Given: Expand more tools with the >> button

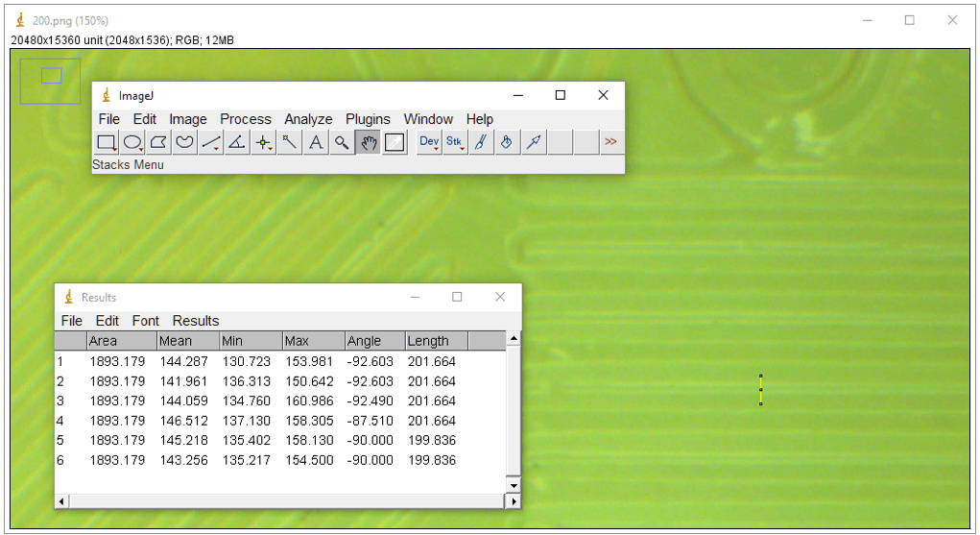Looking at the screenshot, I should pos(610,143).
